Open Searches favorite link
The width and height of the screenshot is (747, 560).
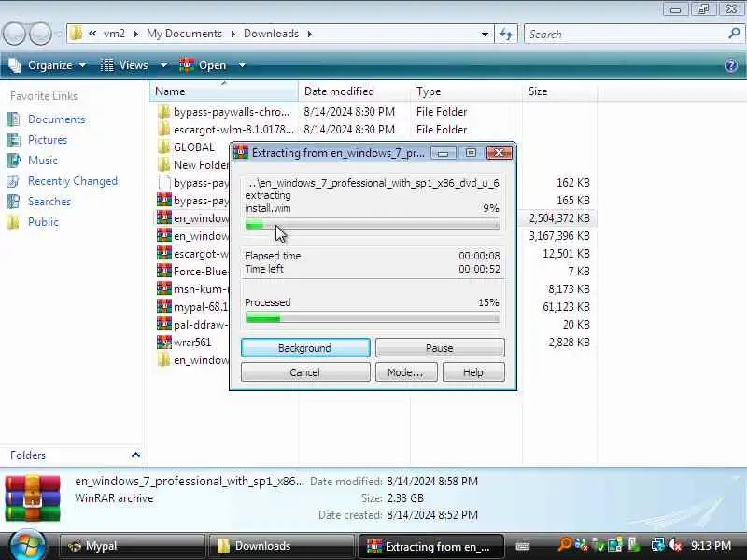pos(49,202)
